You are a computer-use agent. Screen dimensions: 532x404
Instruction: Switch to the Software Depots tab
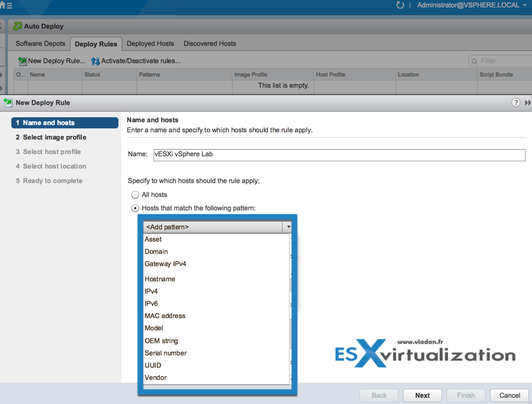coord(40,44)
